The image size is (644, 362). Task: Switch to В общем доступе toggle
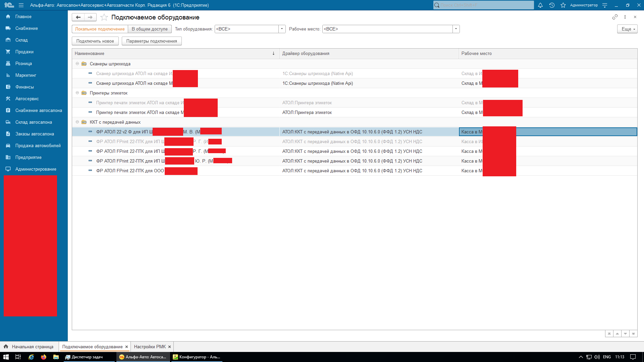(x=150, y=29)
